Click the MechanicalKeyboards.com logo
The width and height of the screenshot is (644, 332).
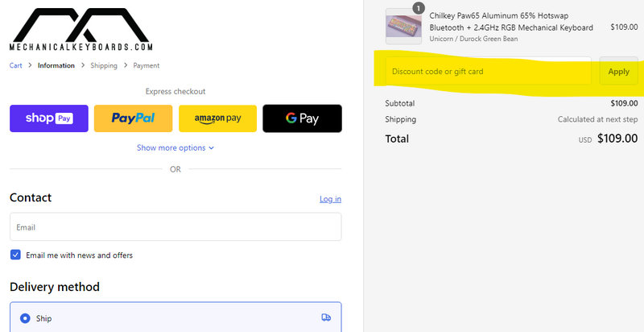(81, 31)
